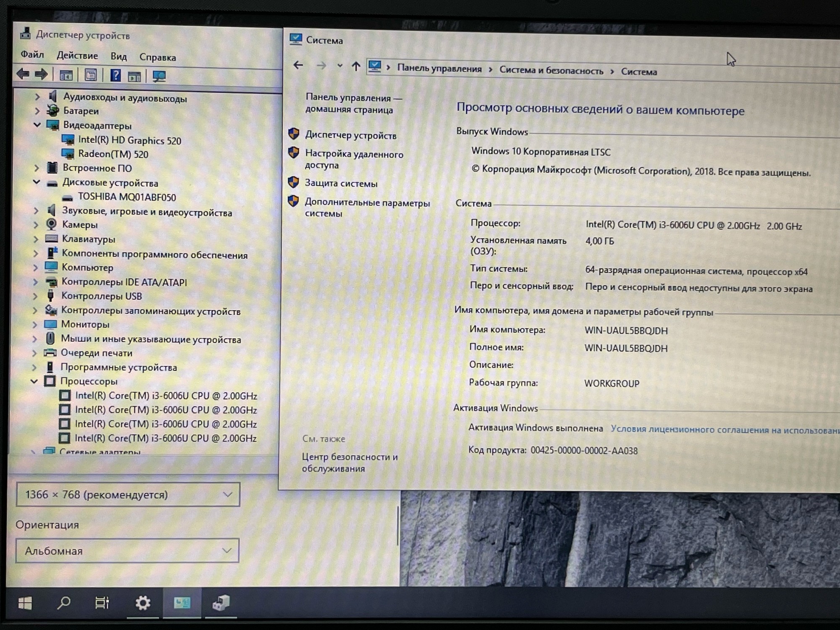Select the Intel(R) HD Graphics 520 adapter

[129, 140]
